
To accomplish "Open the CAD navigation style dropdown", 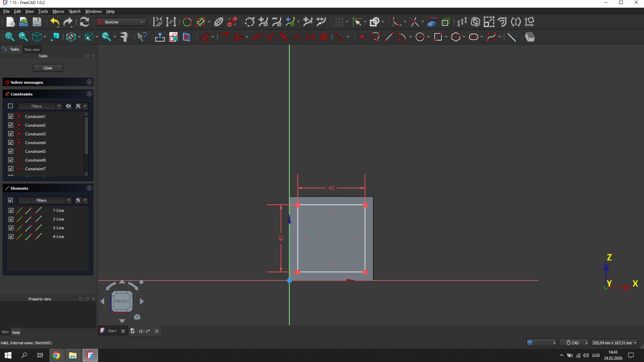I will click(x=574, y=343).
